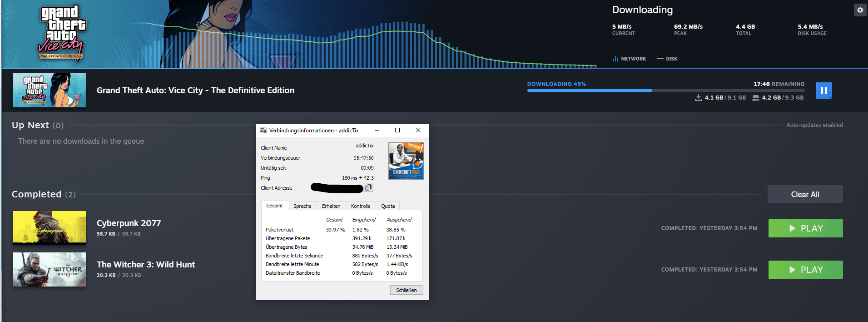
Task: Click Cyberpunk's 'COMPLETED: YESTERDAY 3:54 PM' text
Action: (x=709, y=228)
